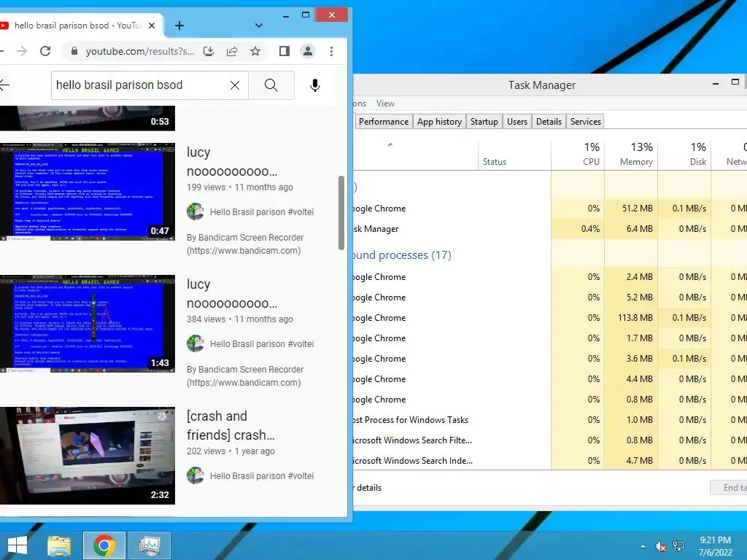Bookmark this page with the star icon

(255, 51)
